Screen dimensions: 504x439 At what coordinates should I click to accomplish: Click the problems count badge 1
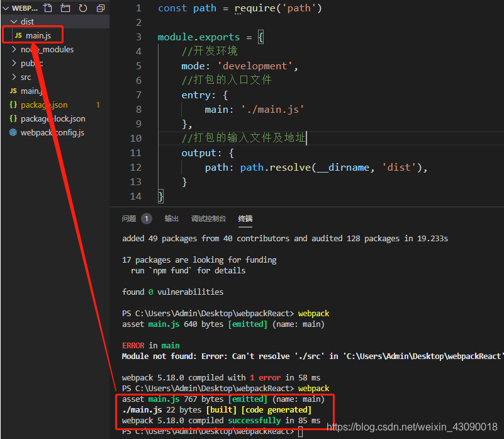147,219
